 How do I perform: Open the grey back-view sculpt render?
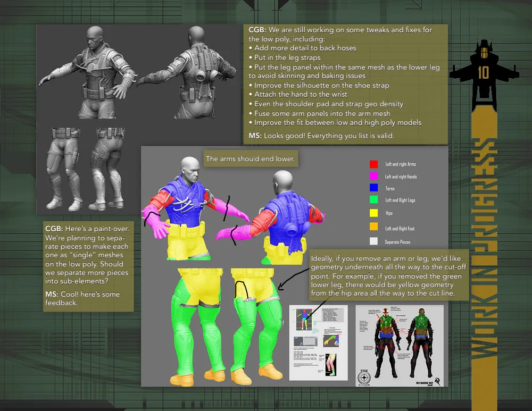coord(188,72)
